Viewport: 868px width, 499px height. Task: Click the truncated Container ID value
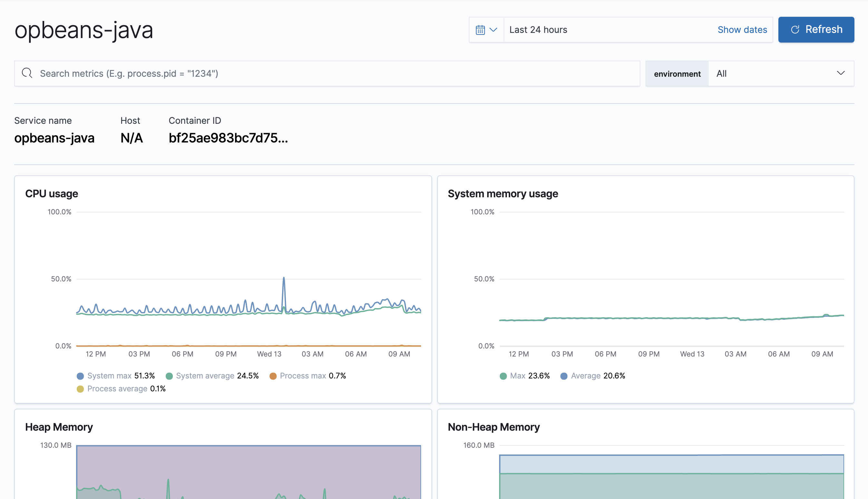pos(228,138)
